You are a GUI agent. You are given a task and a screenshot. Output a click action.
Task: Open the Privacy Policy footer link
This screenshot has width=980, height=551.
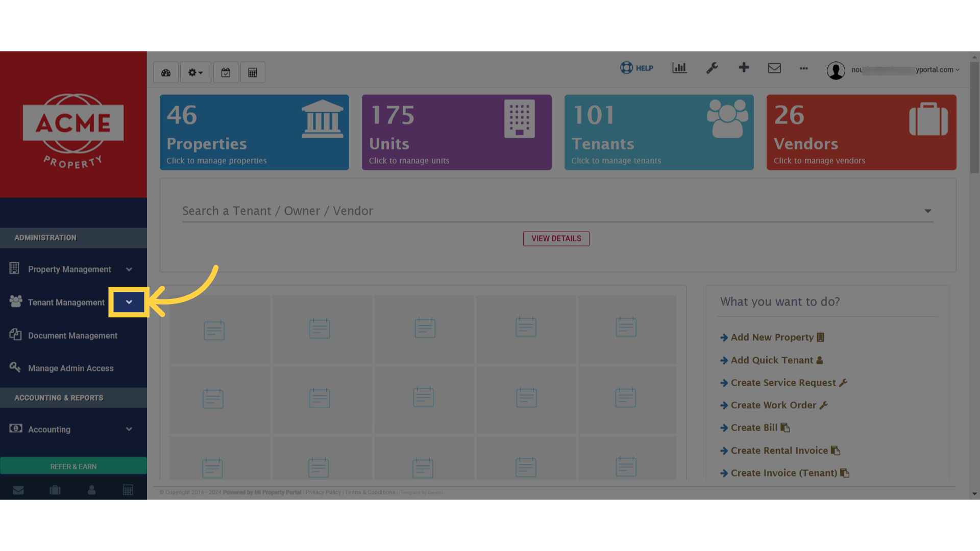pos(323,492)
